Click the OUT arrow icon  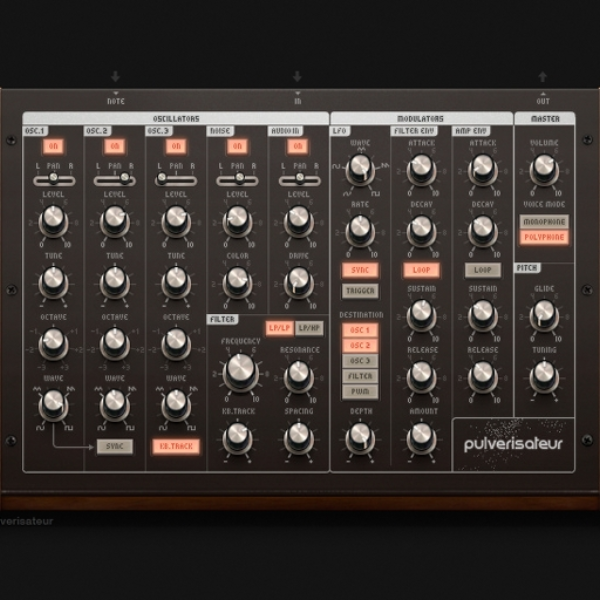coord(543,77)
